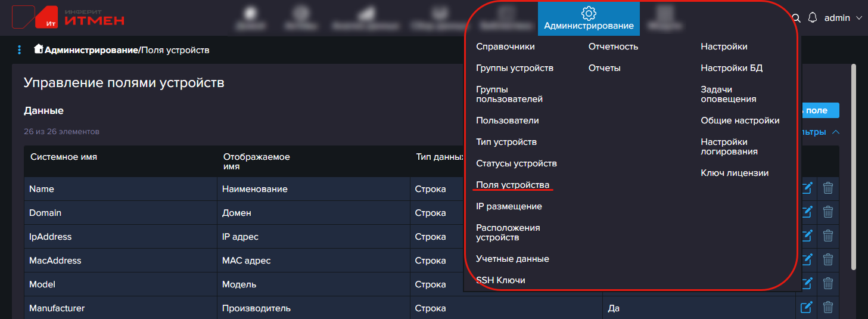Open Поля устройства menu item
Screen dimensions: 868x319
[x=512, y=185]
